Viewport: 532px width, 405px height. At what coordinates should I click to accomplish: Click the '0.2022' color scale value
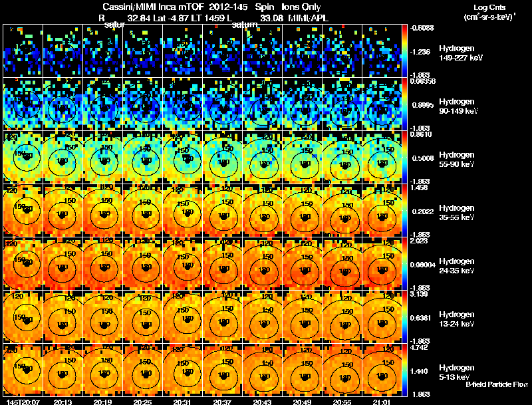423,211
